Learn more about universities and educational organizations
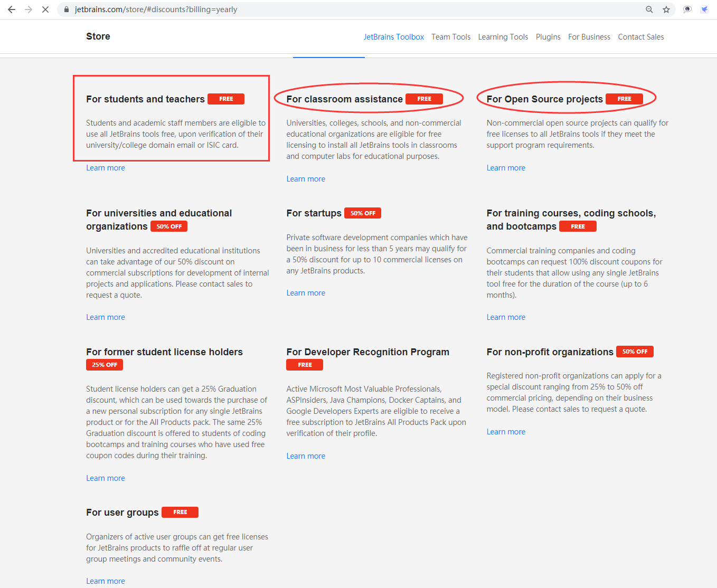 click(106, 317)
